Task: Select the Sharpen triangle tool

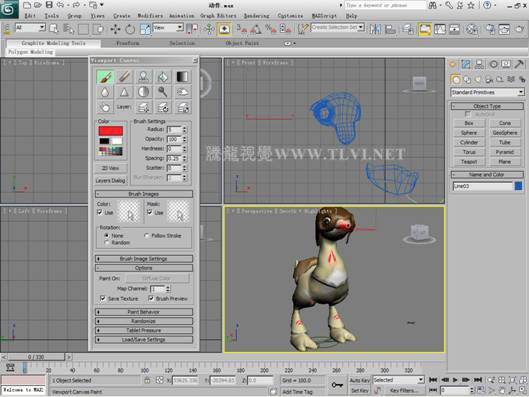Action: 124,92
